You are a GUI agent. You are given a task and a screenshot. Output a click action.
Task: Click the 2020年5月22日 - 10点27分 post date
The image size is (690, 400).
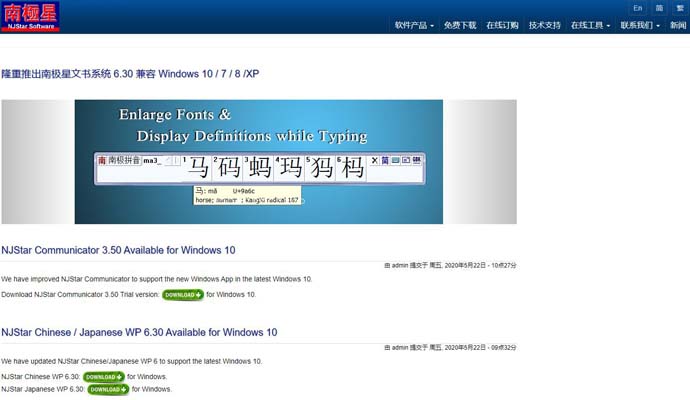[x=481, y=265]
